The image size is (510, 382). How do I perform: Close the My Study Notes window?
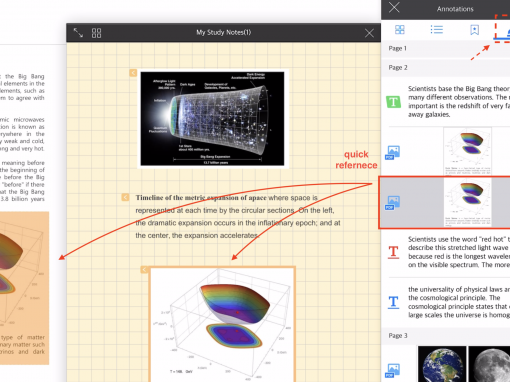click(x=369, y=33)
